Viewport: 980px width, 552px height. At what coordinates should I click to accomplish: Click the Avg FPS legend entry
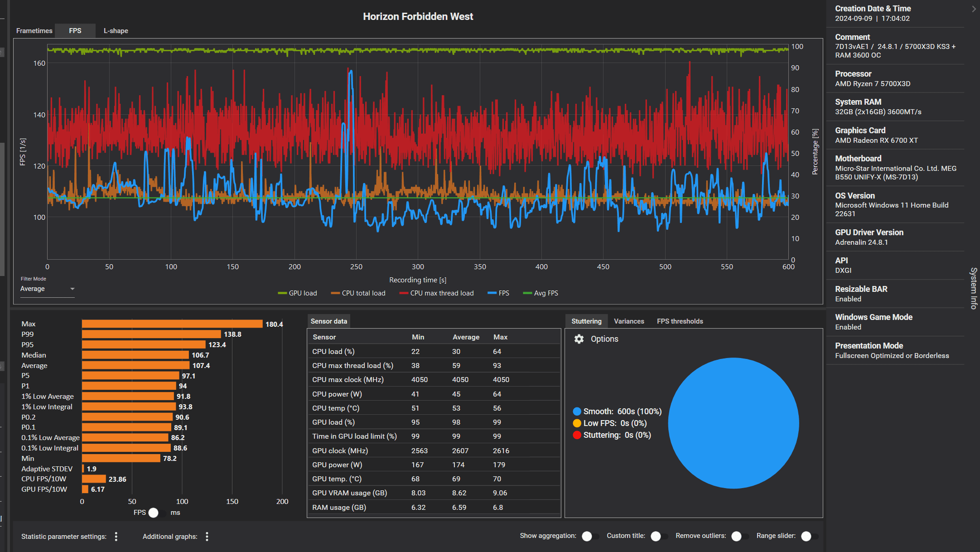(x=546, y=293)
